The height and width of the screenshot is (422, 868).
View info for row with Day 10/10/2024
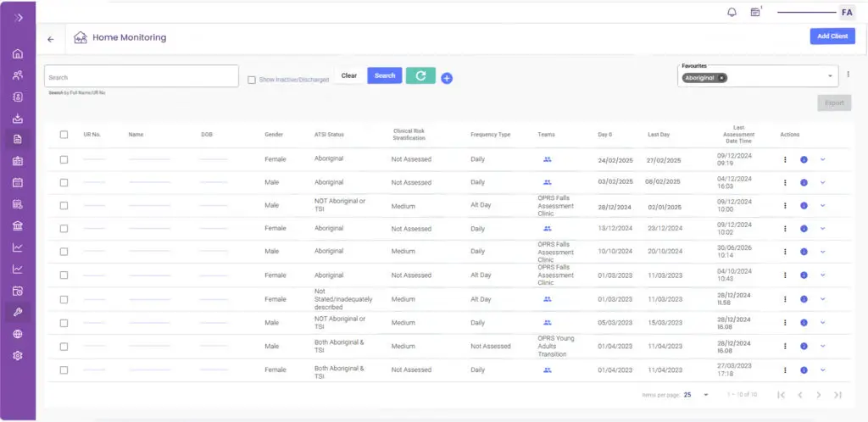pos(804,252)
